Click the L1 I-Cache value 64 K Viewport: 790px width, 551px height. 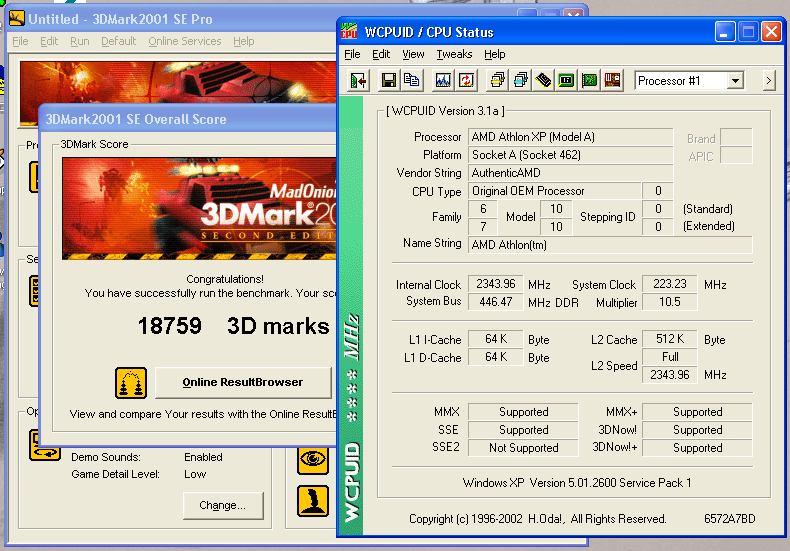[496, 339]
